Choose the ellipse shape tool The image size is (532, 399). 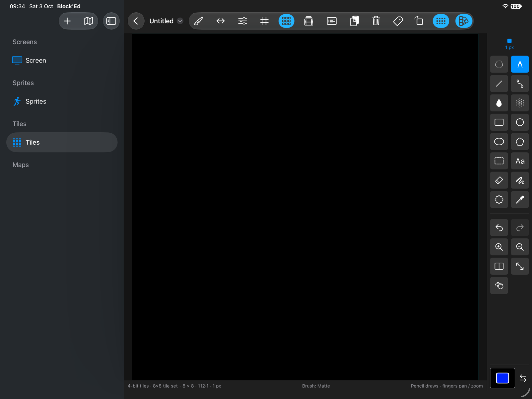click(499, 142)
